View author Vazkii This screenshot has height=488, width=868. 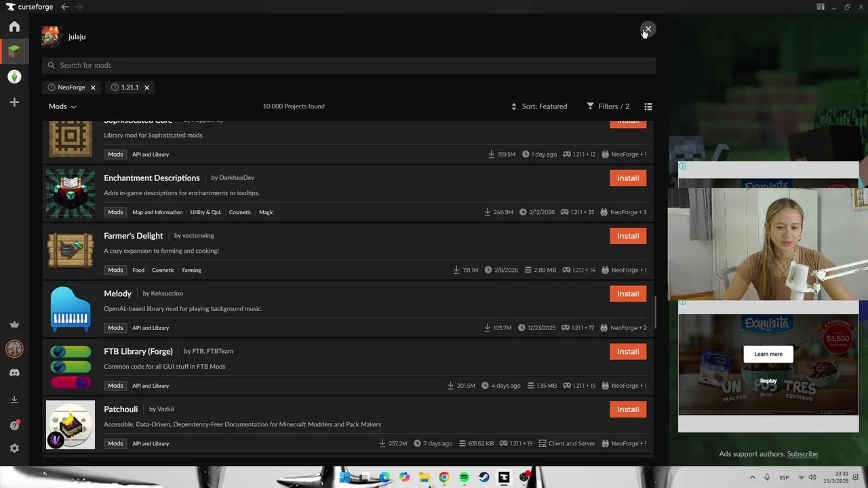tap(165, 409)
